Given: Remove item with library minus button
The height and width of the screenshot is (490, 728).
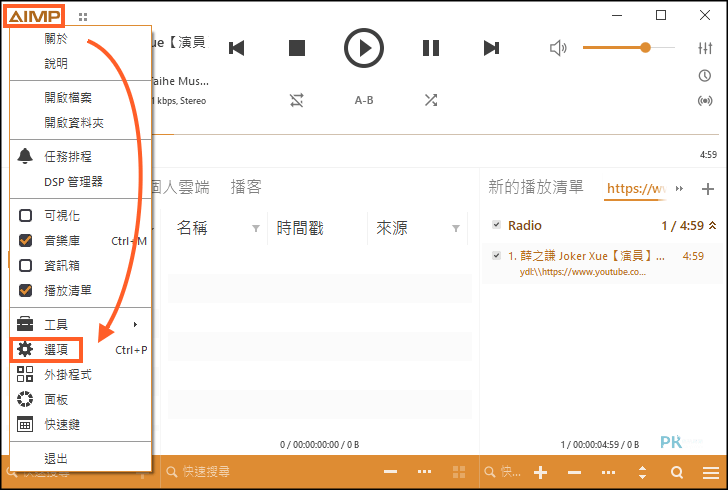Looking at the screenshot, I should point(390,472).
